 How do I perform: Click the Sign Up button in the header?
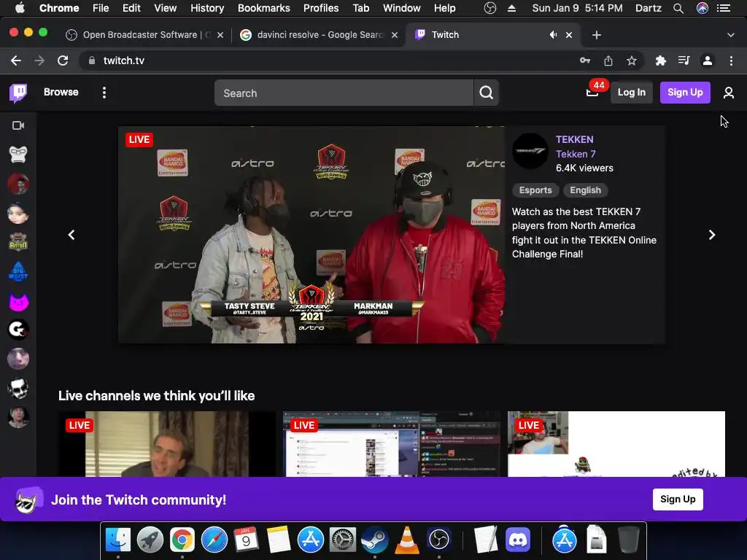pos(685,93)
